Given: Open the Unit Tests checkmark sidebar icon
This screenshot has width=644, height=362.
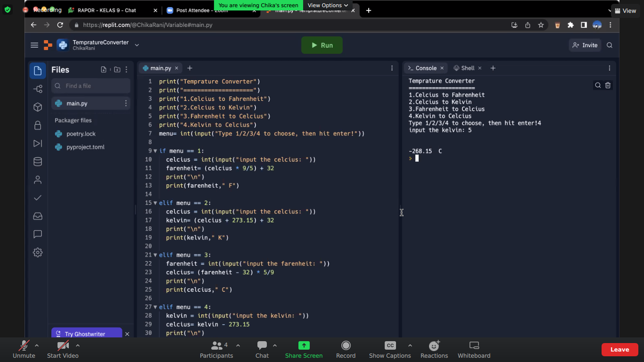Looking at the screenshot, I should pos(38,198).
